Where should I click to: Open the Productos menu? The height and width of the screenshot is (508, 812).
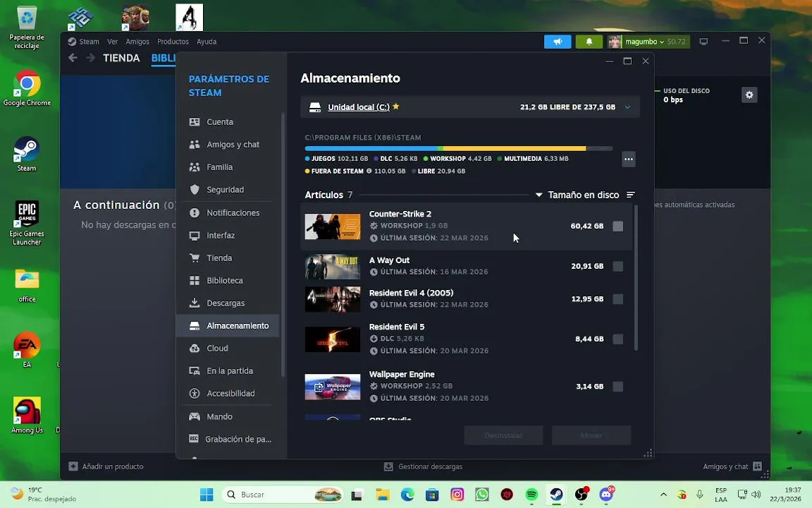(x=173, y=42)
